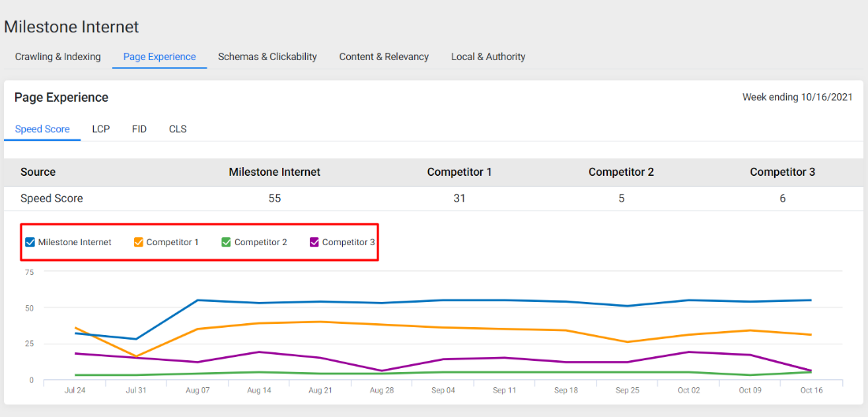Click the Milestone Internet page title
Screen dimensions: 868x417
tap(72, 27)
